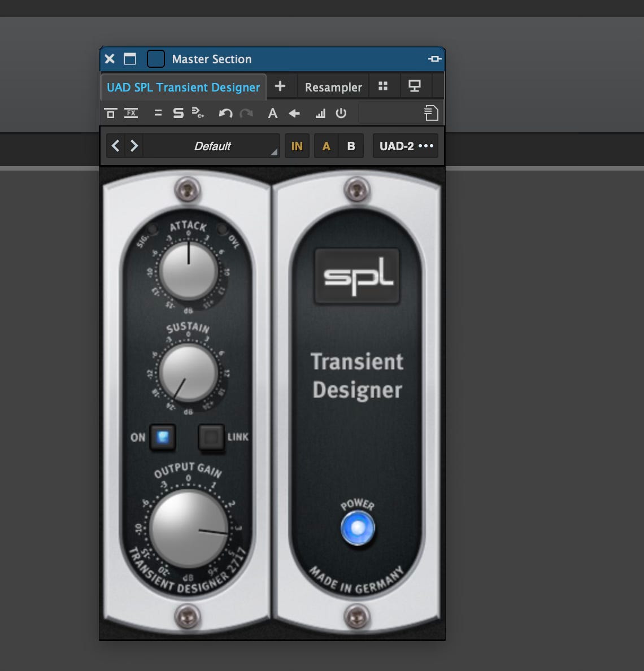The height and width of the screenshot is (671, 644).
Task: Toggle the LINK button
Action: (211, 437)
